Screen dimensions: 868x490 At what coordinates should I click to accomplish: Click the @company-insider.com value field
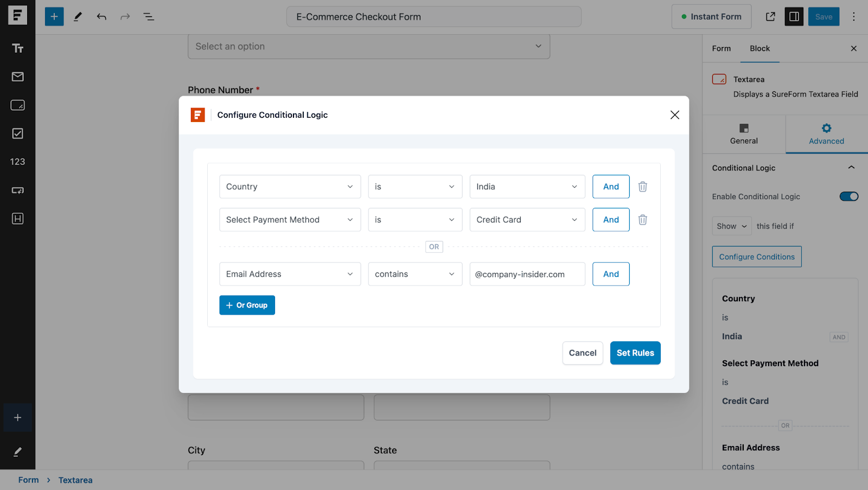click(x=527, y=274)
